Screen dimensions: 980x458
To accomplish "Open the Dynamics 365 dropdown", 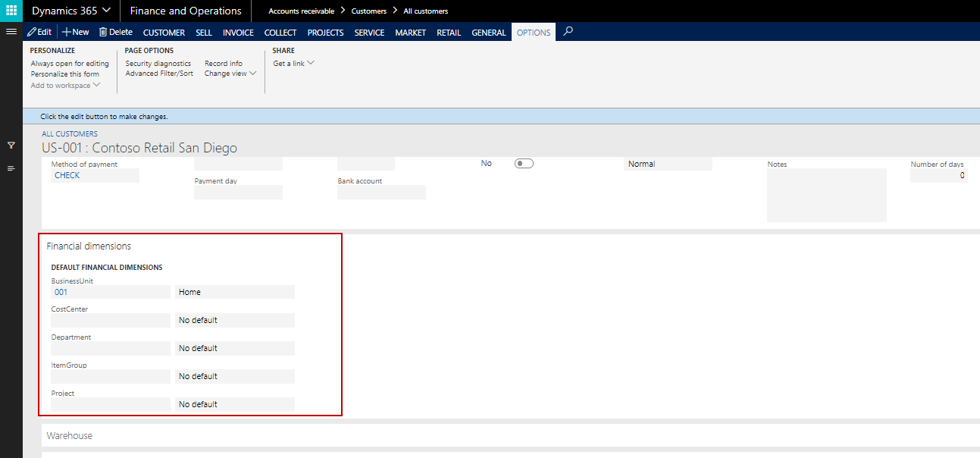I will (x=71, y=11).
